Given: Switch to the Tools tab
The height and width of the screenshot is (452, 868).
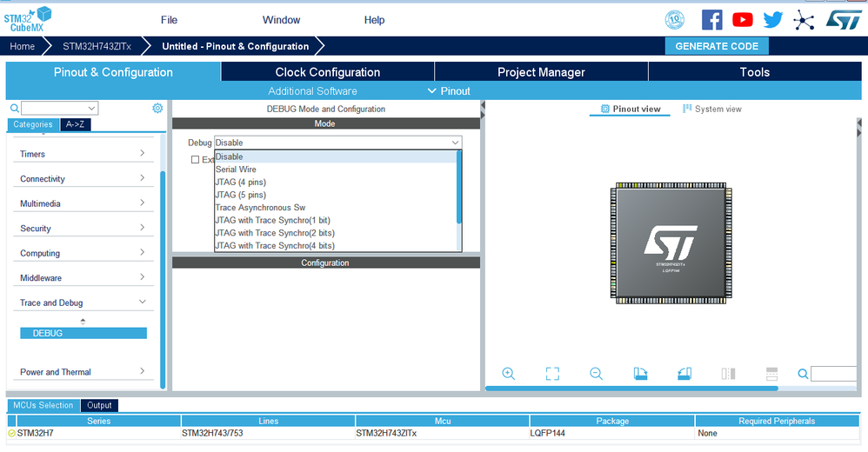Looking at the screenshot, I should 755,72.
